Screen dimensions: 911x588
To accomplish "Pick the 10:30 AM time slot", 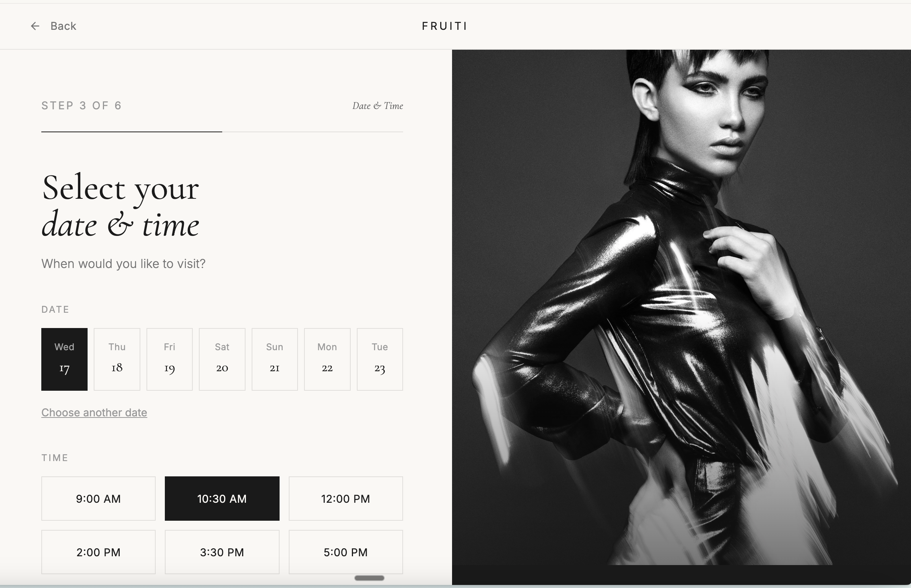I will (x=222, y=499).
